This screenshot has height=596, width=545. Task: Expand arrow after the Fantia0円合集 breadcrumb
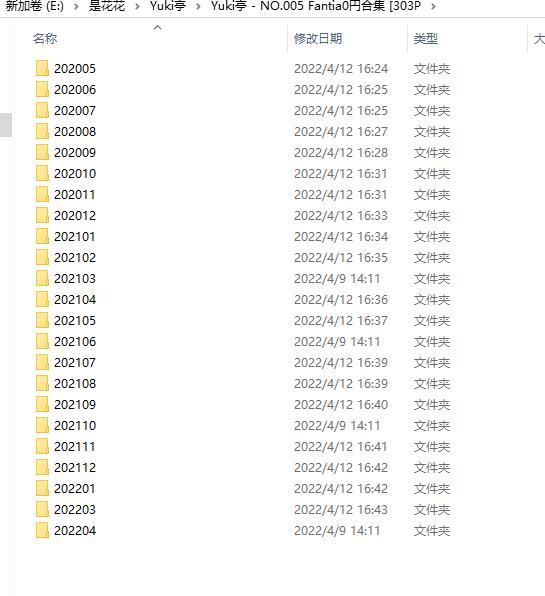pyautogui.click(x=433, y=6)
